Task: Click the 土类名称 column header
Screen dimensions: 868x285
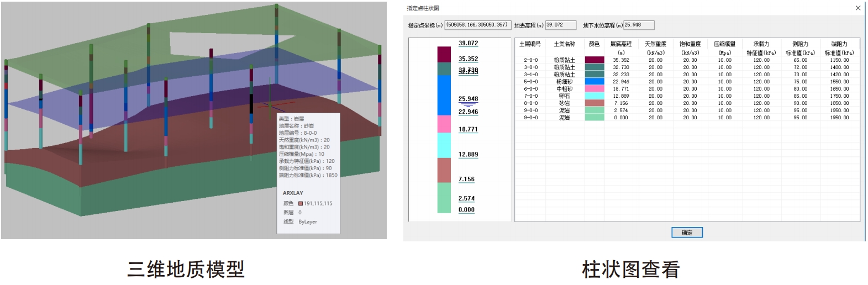Action: coord(565,44)
